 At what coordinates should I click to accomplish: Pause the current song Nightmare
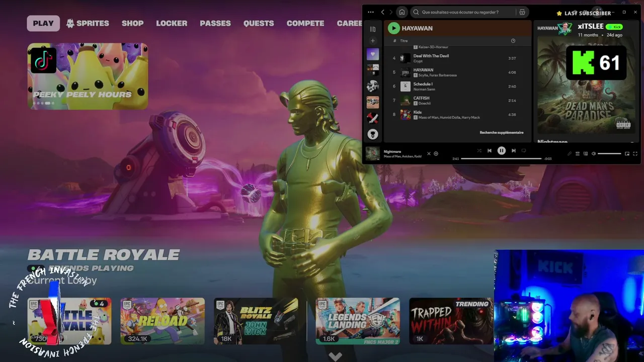502,151
